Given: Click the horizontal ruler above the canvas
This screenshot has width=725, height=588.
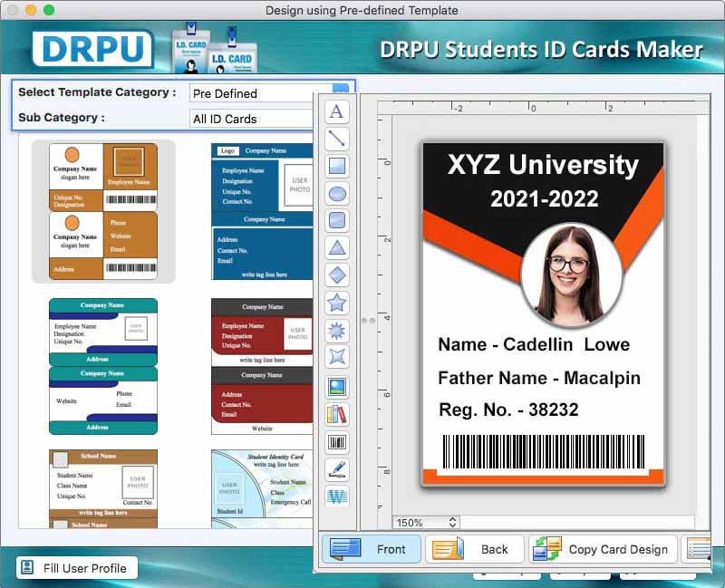Looking at the screenshot, I should (x=544, y=108).
